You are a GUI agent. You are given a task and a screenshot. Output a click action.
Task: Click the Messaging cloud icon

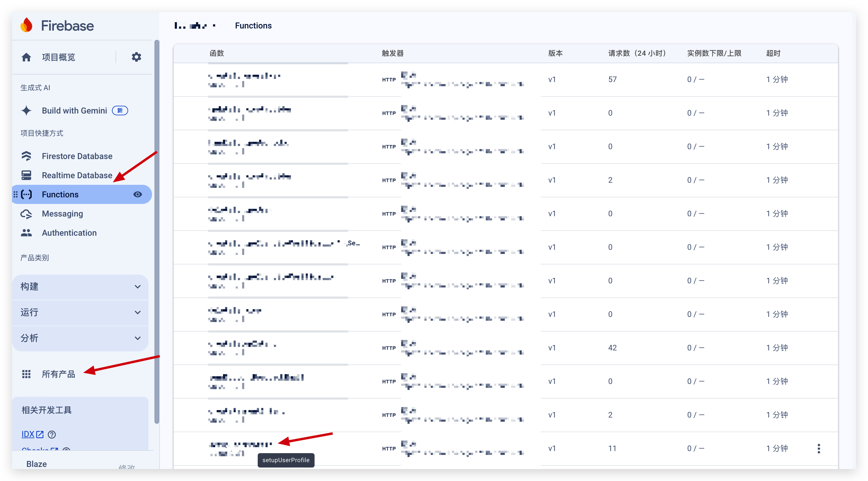(x=26, y=214)
